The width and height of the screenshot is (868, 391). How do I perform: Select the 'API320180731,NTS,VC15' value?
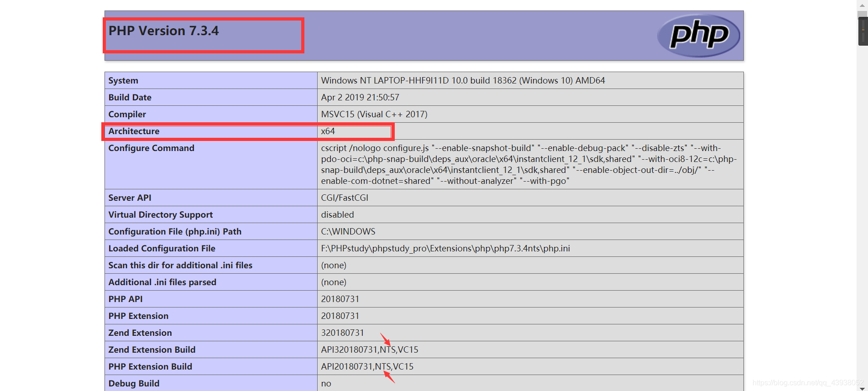(369, 349)
